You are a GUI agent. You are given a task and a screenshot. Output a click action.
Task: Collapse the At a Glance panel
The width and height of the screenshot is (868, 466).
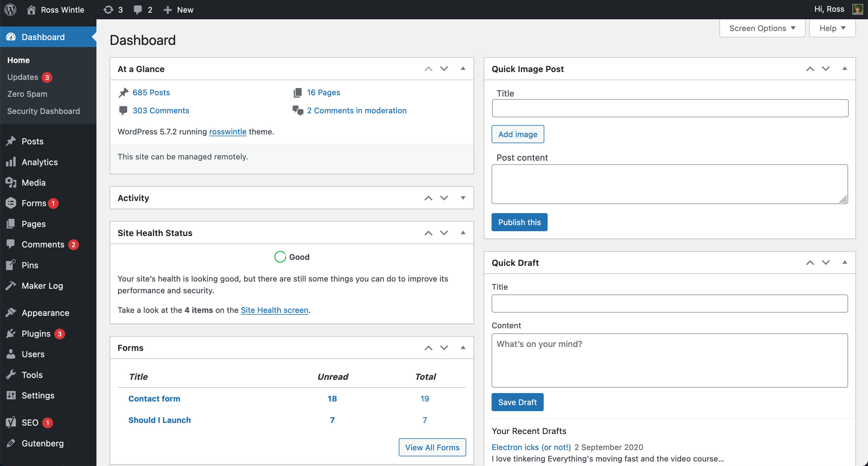click(x=463, y=69)
